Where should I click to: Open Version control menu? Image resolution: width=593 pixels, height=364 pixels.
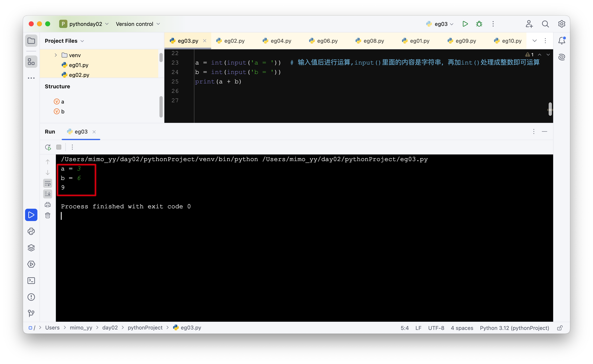click(138, 24)
